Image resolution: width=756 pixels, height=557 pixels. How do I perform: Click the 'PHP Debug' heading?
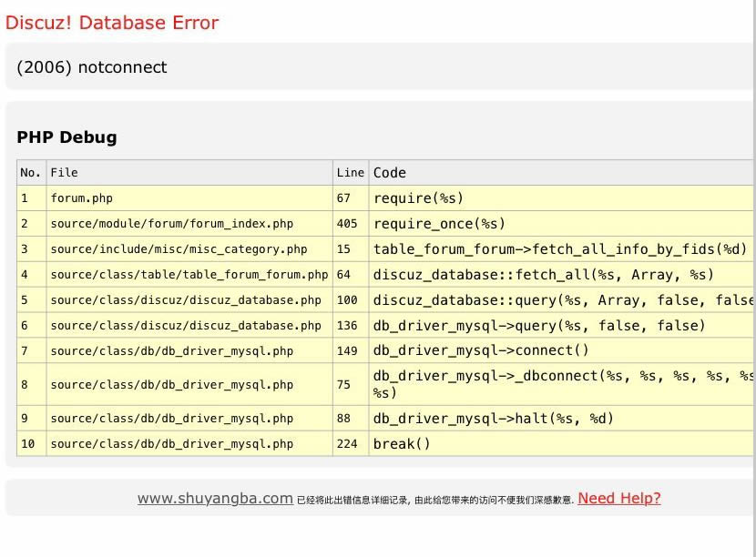click(66, 137)
